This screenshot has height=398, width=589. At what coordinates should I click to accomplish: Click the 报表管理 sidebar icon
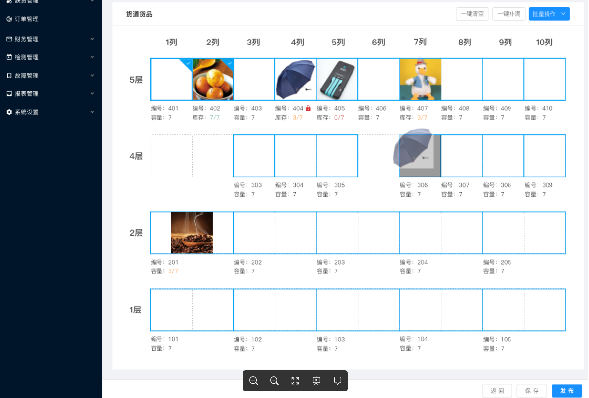click(9, 93)
